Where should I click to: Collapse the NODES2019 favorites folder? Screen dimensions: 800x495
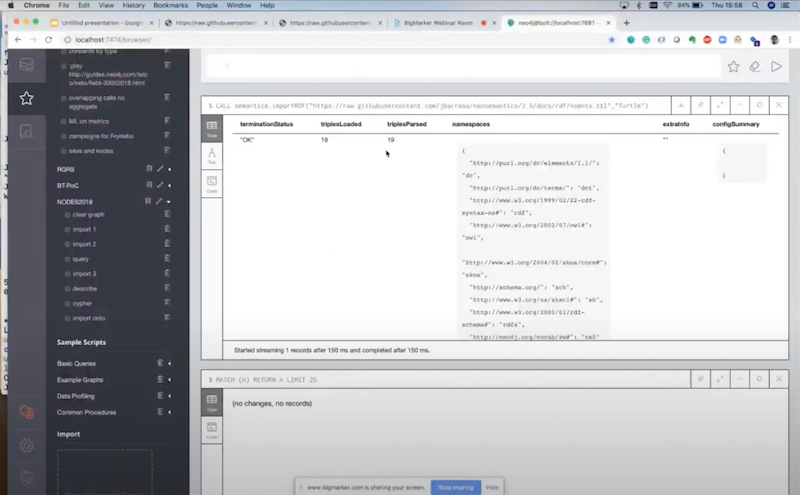[x=169, y=202]
